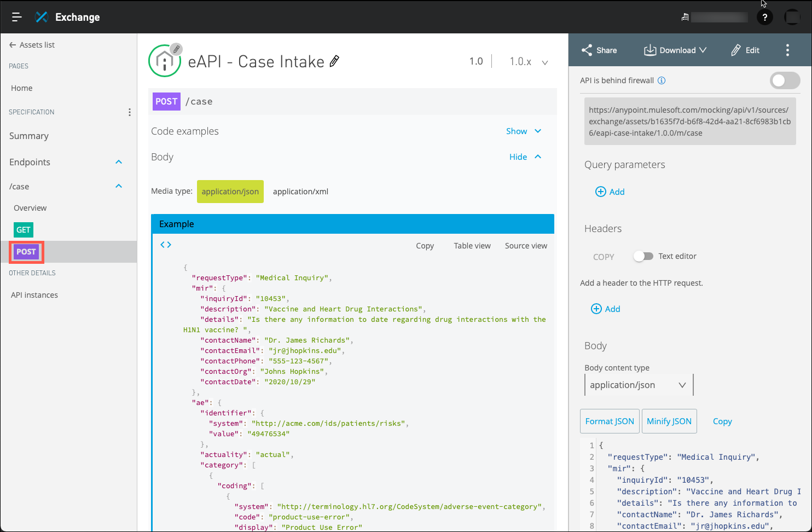812x532 pixels.
Task: Hide the Body section
Action: click(x=525, y=157)
